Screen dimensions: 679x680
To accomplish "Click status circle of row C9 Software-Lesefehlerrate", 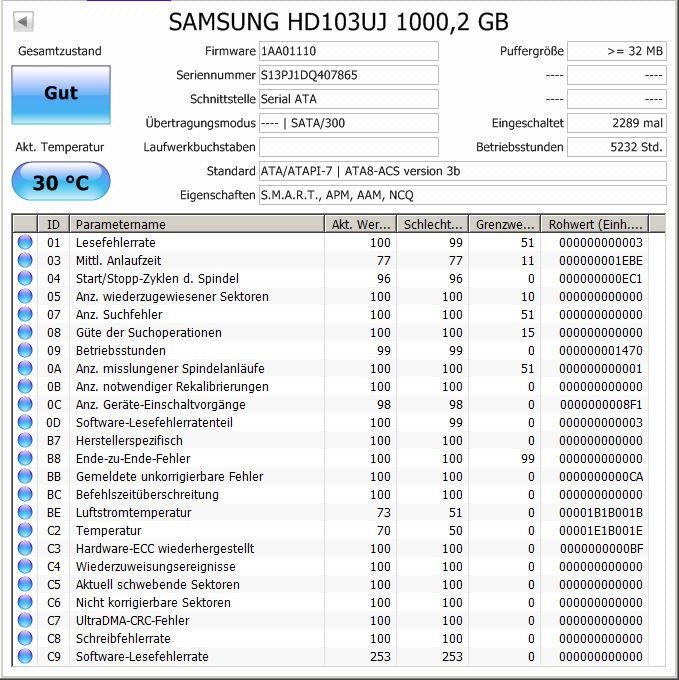I will click(25, 656).
